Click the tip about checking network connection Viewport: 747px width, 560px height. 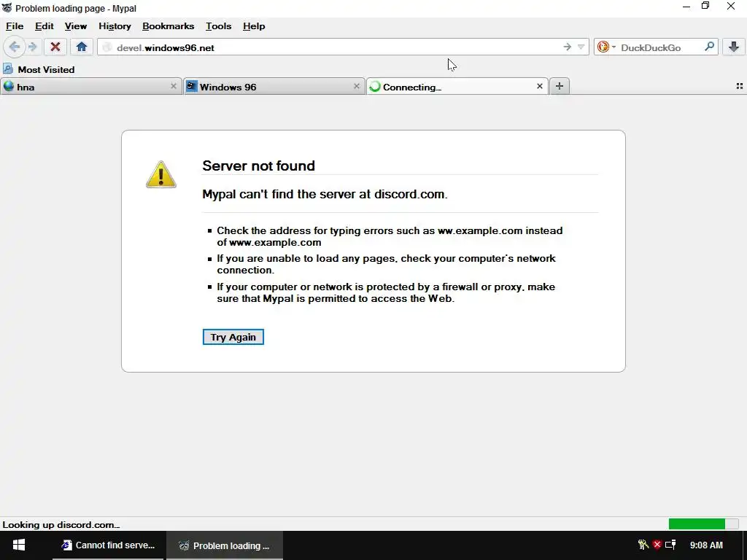coord(387,264)
